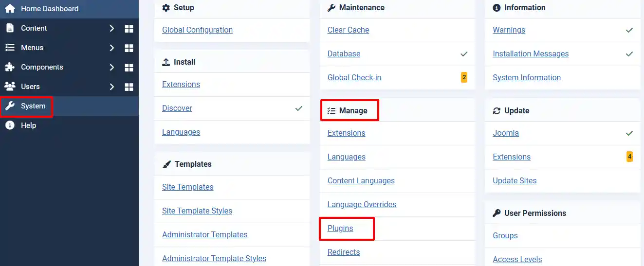Open the System Information link

tap(527, 77)
